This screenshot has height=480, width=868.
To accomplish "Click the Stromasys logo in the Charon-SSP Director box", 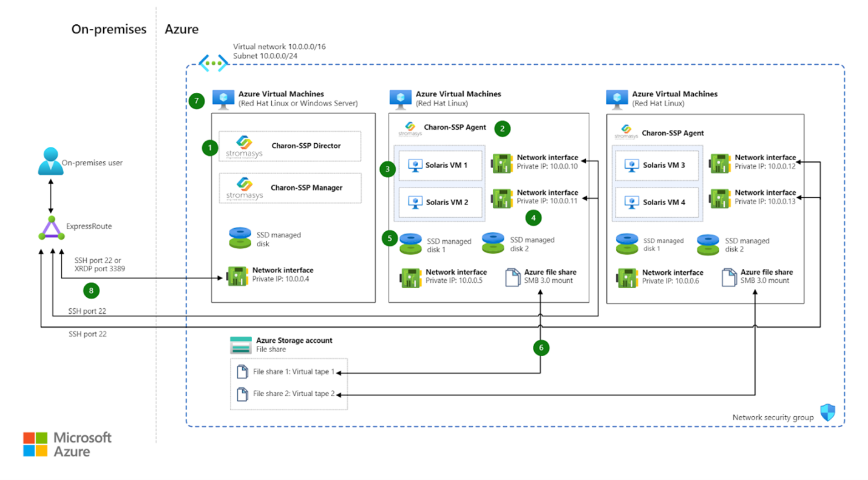I will 245,146.
